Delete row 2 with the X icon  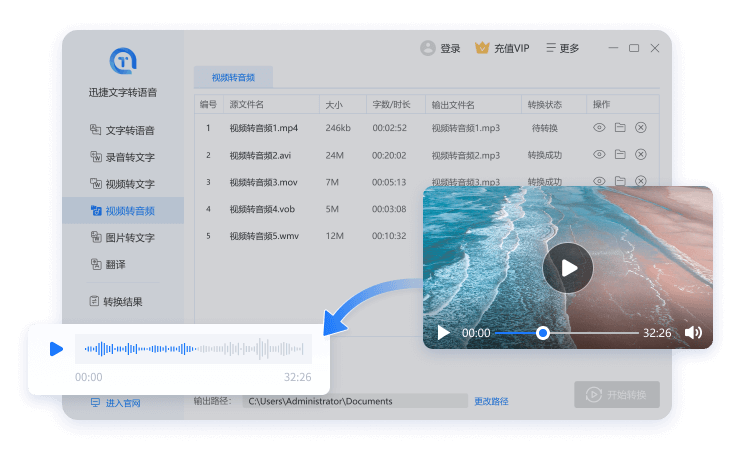[x=641, y=155]
